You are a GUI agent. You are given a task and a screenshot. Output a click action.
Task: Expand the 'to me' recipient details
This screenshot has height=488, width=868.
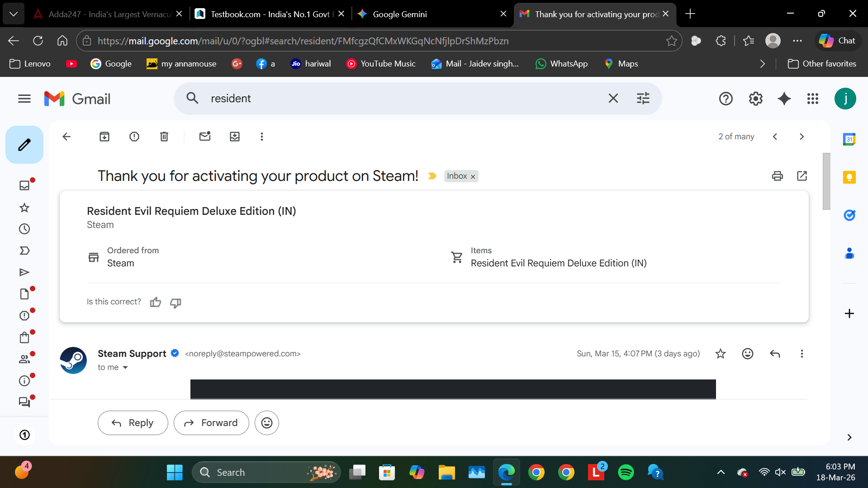[125, 368]
